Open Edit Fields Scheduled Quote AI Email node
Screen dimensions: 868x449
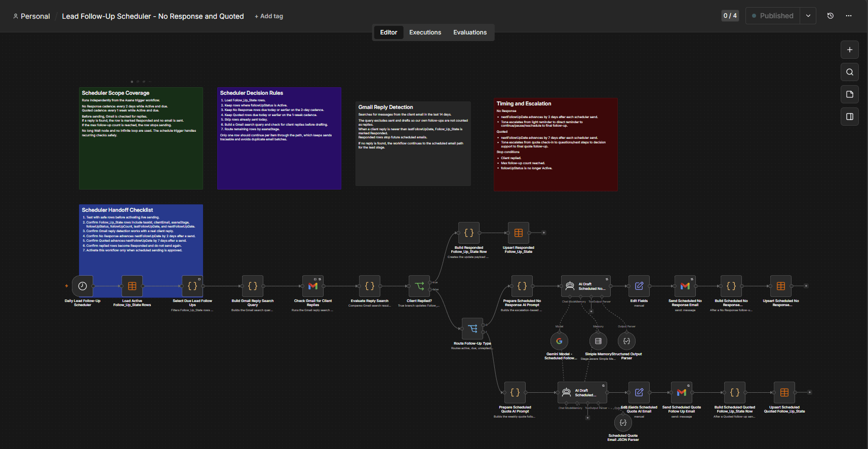coord(639,393)
